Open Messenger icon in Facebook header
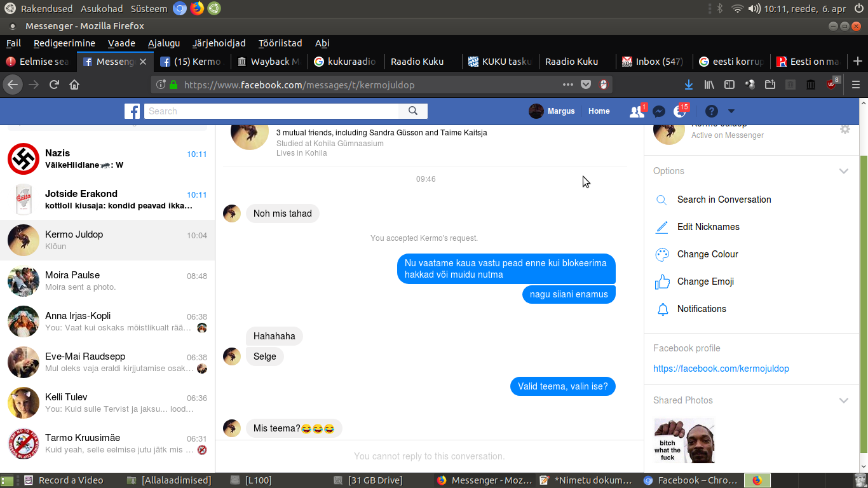Viewport: 868px width, 488px height. pos(659,111)
